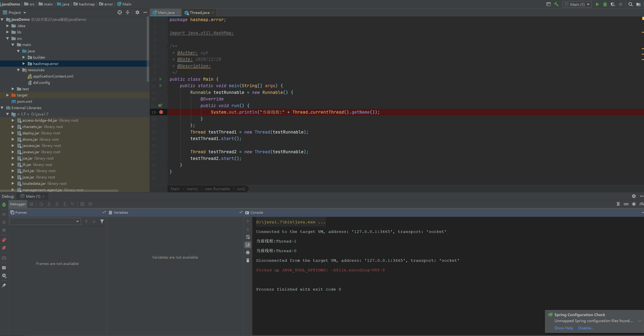The image size is (644, 336).
Task: Toggle Mute Breakpoints in debug sidebar
Action: tap(4, 248)
